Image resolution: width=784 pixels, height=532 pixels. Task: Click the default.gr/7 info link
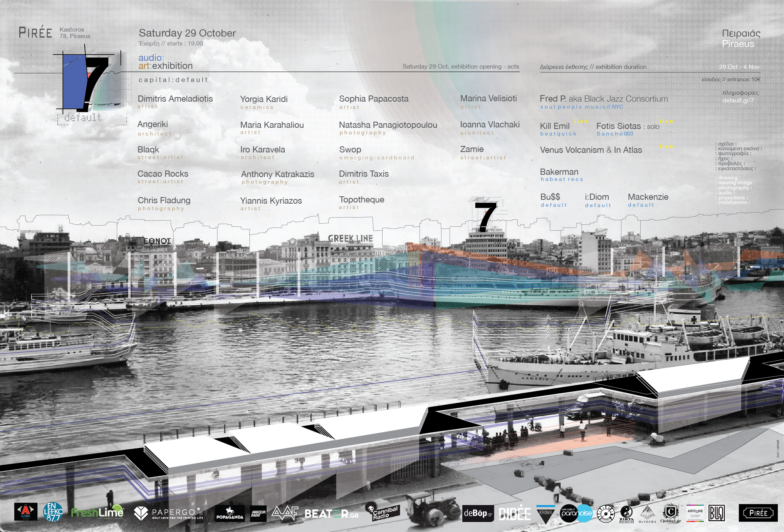click(738, 100)
